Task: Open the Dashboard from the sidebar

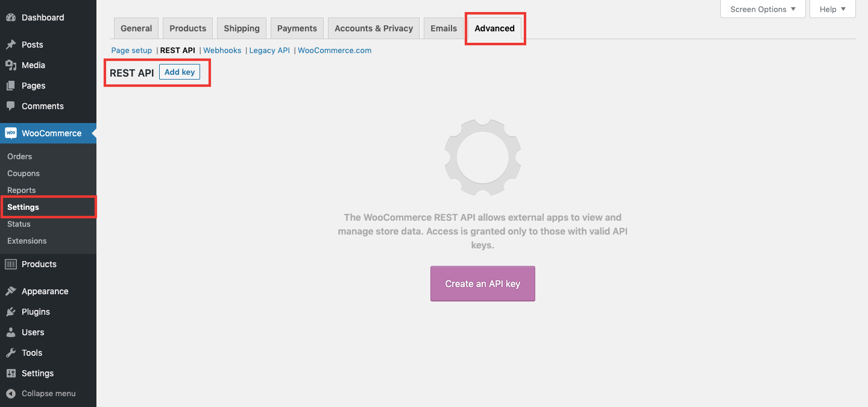Action: click(13, 17)
